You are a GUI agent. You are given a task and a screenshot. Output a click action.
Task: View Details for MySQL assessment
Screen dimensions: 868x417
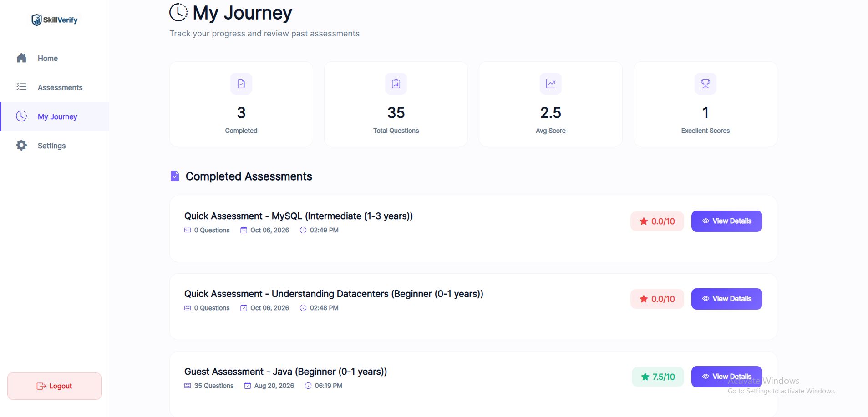[726, 221]
